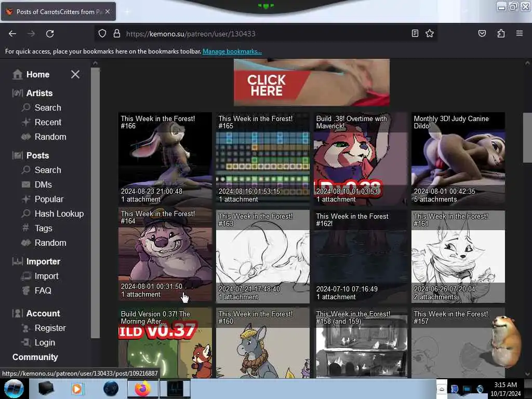
Task: Go back with the browser back arrow
Action: [x=12, y=34]
